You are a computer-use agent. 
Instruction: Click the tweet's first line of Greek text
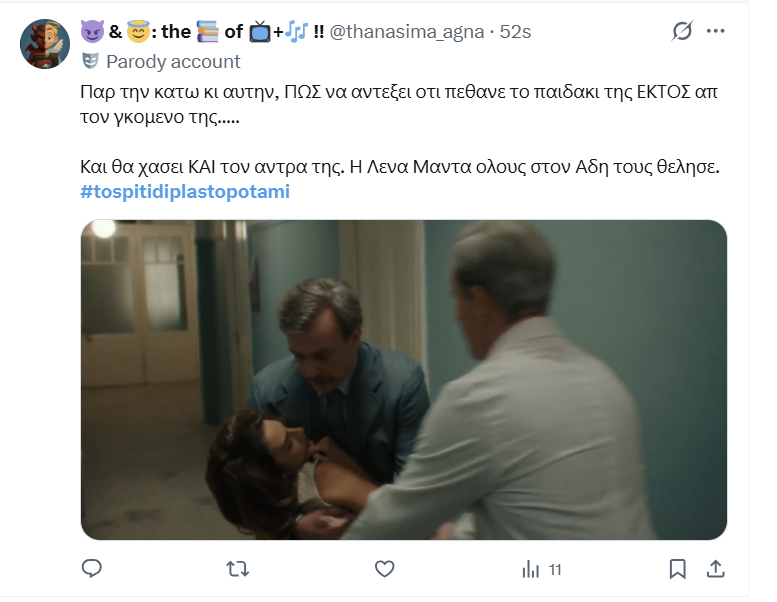click(x=399, y=92)
